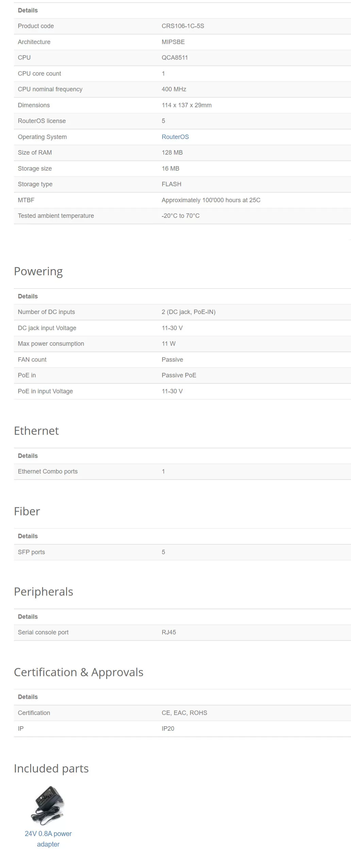Click the Certification & Approvals heading
Viewport: 351px width, 868px height.
(x=79, y=672)
